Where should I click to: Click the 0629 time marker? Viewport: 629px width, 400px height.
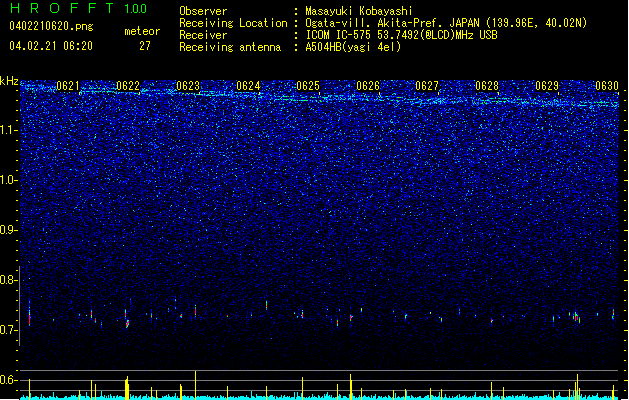pos(547,86)
